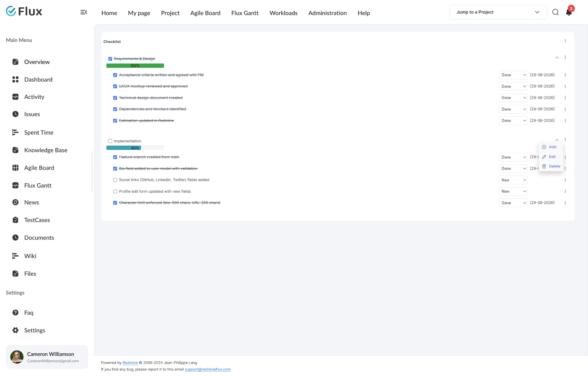The height and width of the screenshot is (376, 588).
Task: Click the support@redmineflux.com email link
Action: coord(208,369)
